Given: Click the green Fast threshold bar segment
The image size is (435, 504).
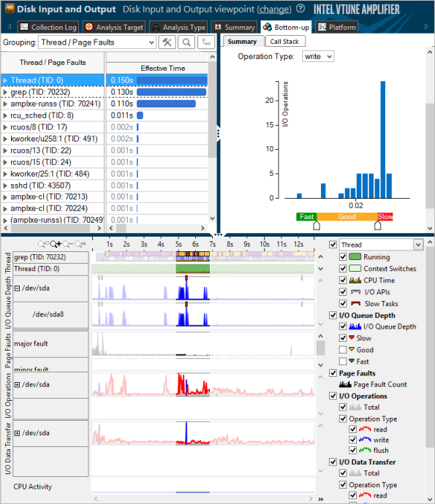Looking at the screenshot, I should (x=306, y=217).
